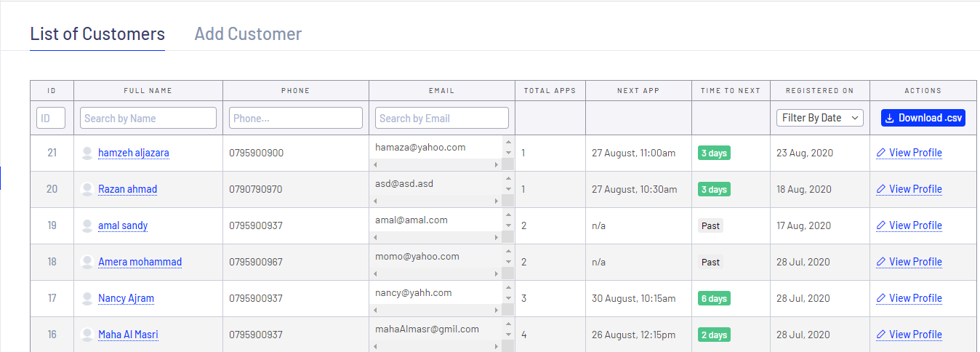View Profile for customer ID 17
The height and width of the screenshot is (352, 980).
pos(909,298)
